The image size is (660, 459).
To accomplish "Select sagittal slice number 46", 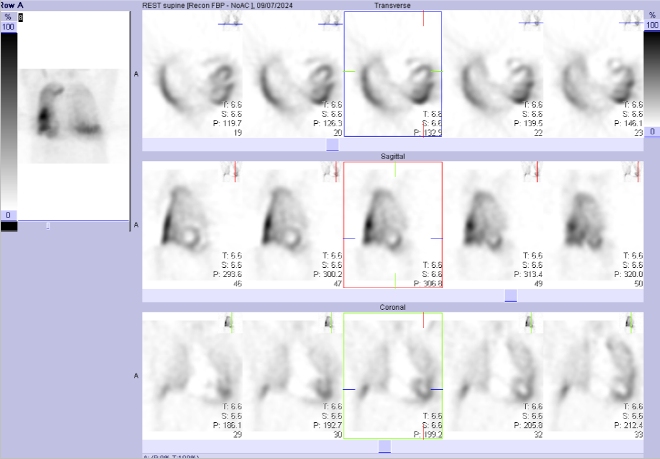I will pos(193,225).
